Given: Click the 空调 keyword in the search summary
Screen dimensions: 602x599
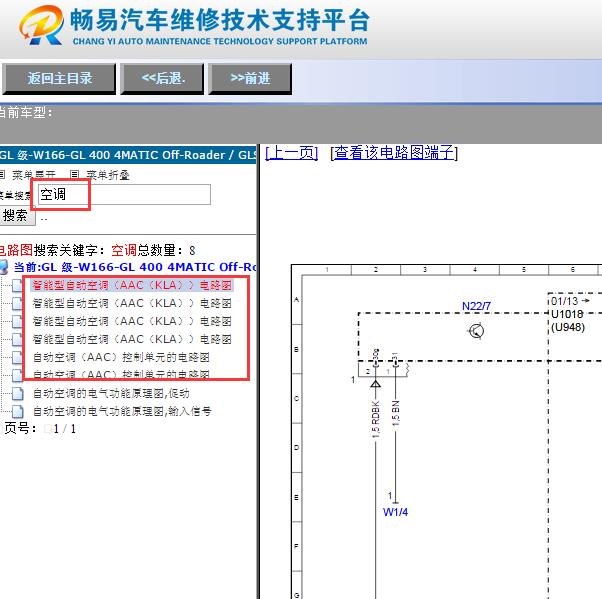Looking at the screenshot, I should coord(124,250).
